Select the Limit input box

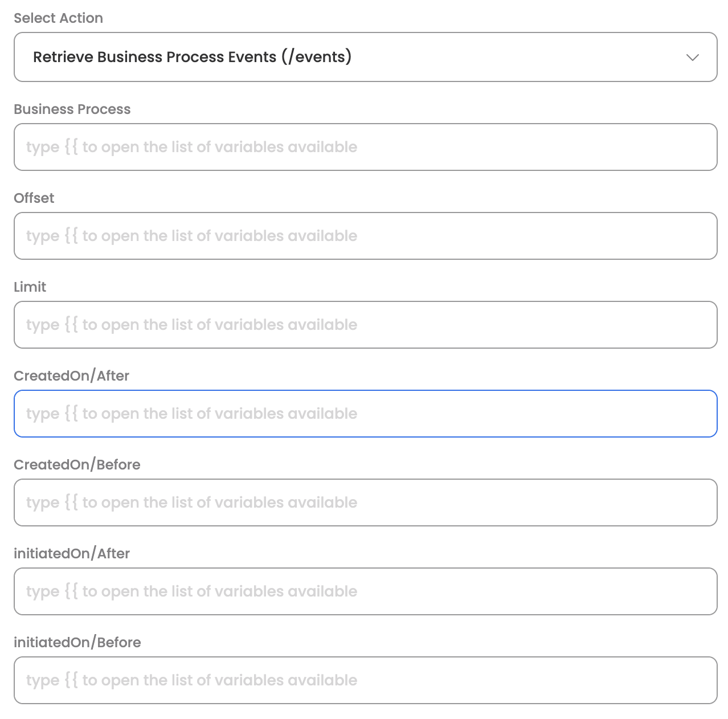[365, 325]
